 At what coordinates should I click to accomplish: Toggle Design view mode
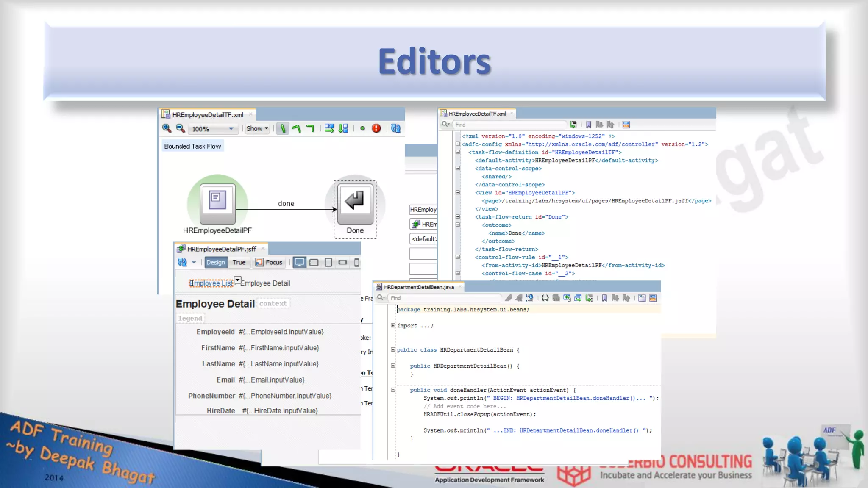215,262
